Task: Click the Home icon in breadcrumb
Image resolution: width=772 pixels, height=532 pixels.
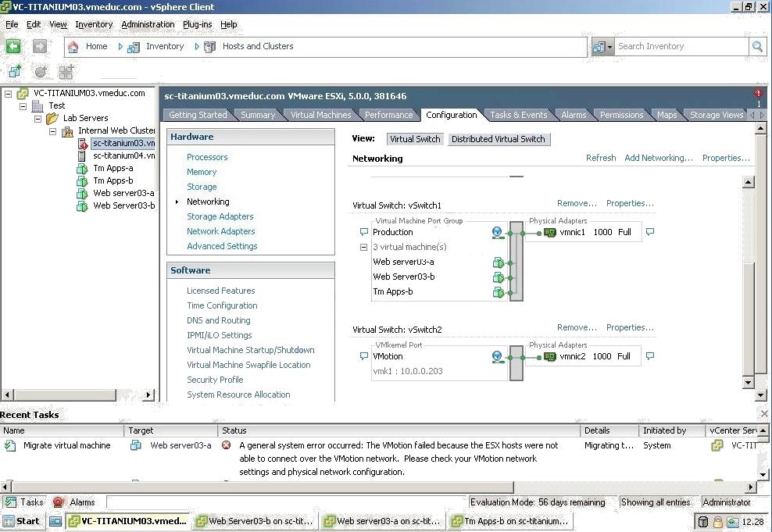Action: click(73, 47)
